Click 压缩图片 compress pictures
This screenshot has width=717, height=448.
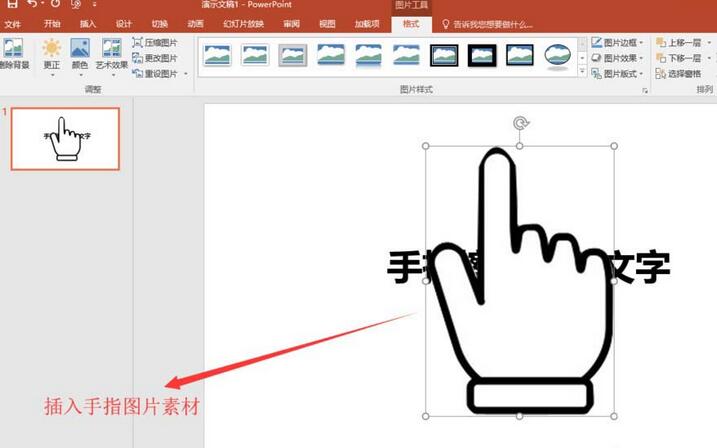point(155,43)
